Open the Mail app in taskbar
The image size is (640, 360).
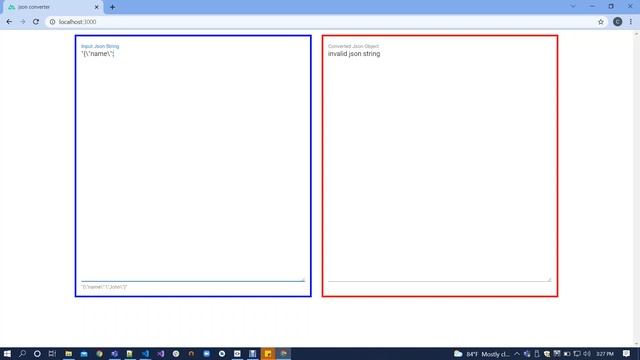84,353
